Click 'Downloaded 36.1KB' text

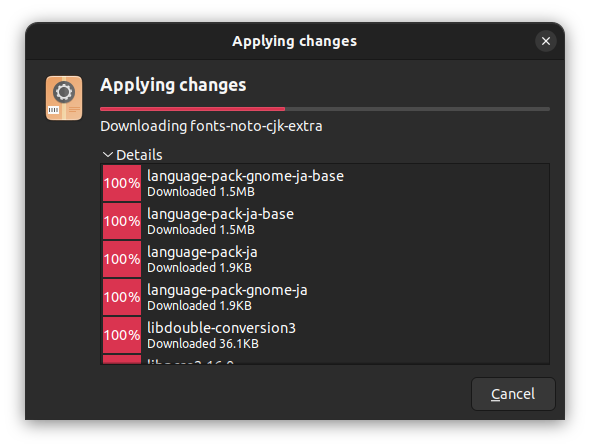pos(203,343)
